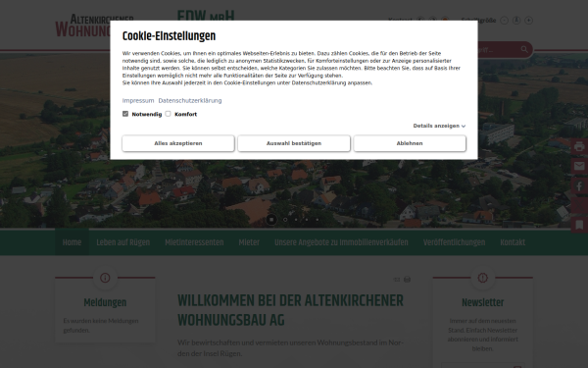Click small mail icon above welcome heading
Image resolution: width=588 pixels, height=368 pixels.
tap(397, 280)
